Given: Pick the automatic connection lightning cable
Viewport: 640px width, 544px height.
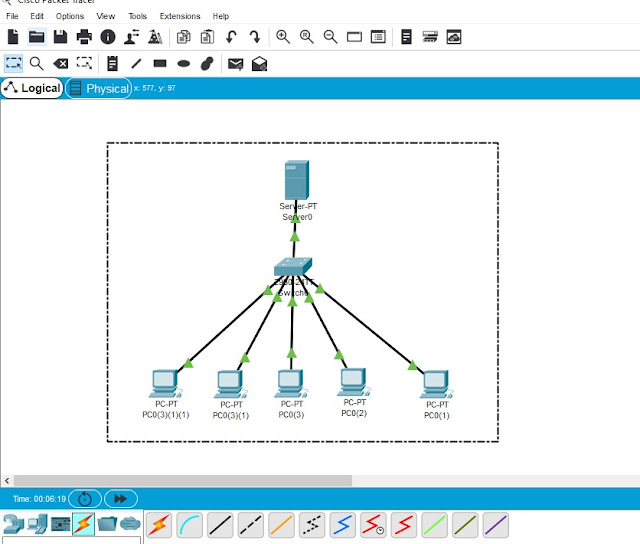Looking at the screenshot, I should (159, 525).
